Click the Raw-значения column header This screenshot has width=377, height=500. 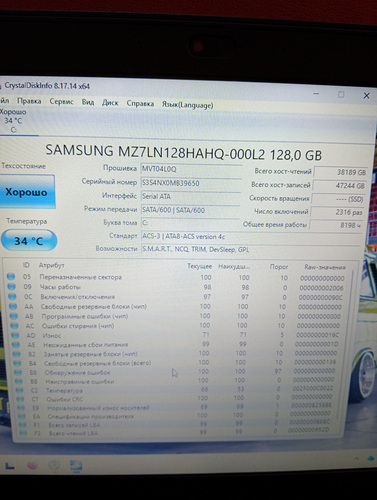tap(325, 267)
